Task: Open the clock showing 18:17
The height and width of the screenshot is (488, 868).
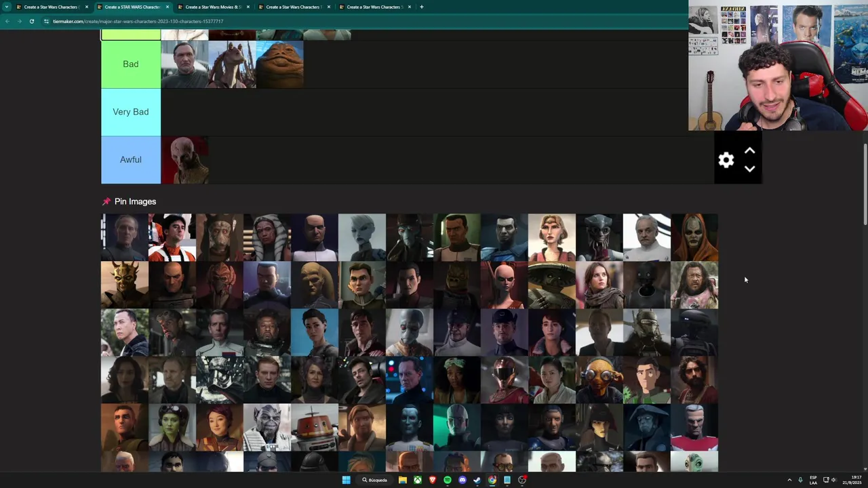Action: 852,480
